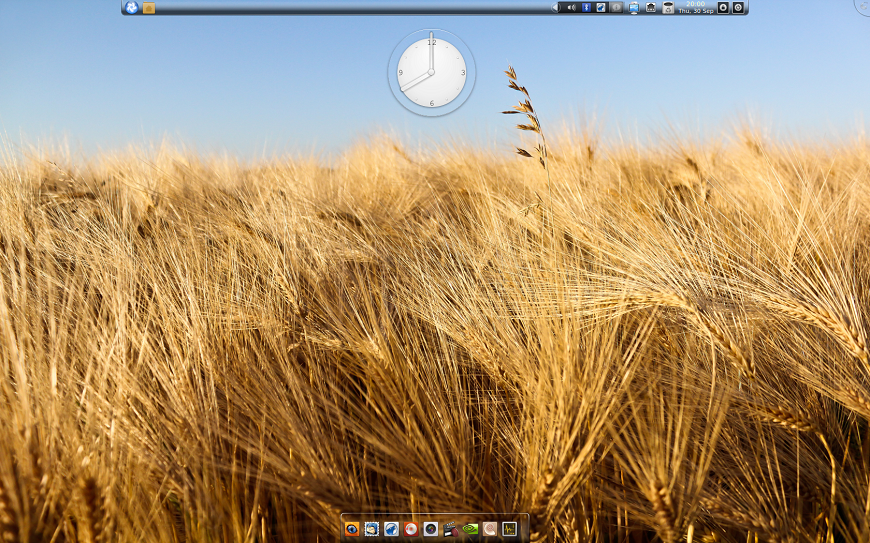Open NVIDIA settings from the dock
Screen dimensions: 870x543
point(470,528)
